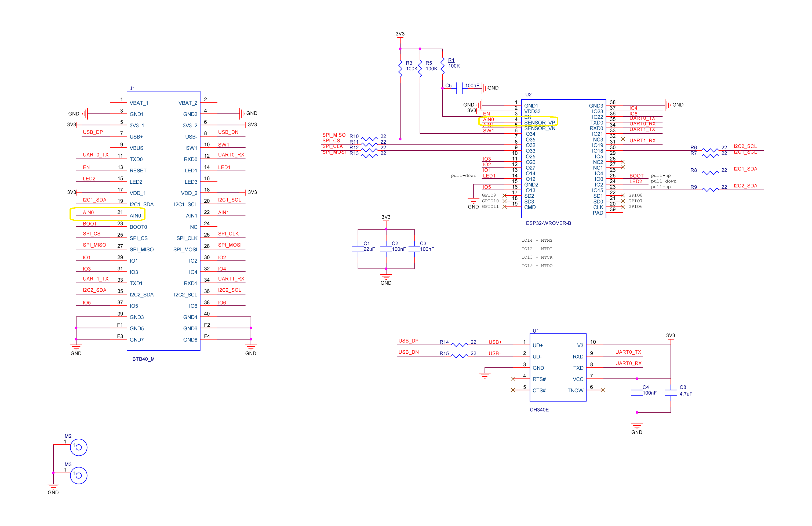Select the R14 resistor on USB_DP line
Viewport: 812px width, 526px height.
pos(460,345)
